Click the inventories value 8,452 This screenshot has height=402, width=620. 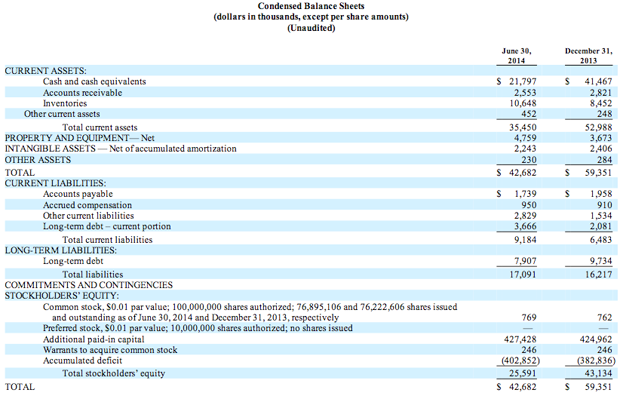[601, 103]
